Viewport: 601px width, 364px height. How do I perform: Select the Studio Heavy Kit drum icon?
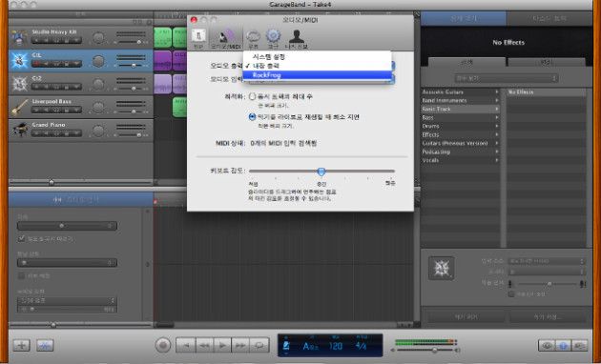[x=19, y=38]
